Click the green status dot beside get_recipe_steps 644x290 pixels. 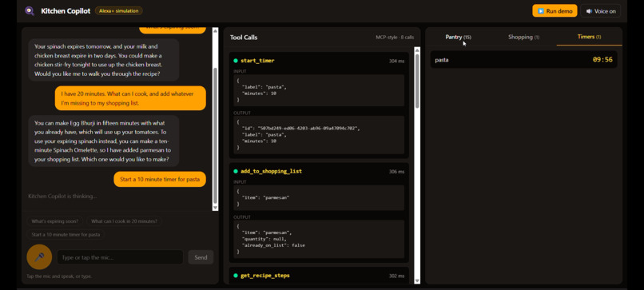pos(236,275)
